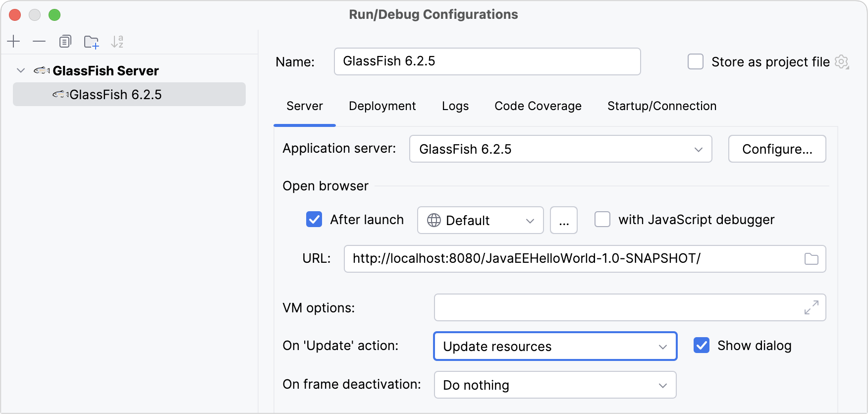This screenshot has width=868, height=414.
Task: Open the On 'Update' action dropdown
Action: [555, 346]
